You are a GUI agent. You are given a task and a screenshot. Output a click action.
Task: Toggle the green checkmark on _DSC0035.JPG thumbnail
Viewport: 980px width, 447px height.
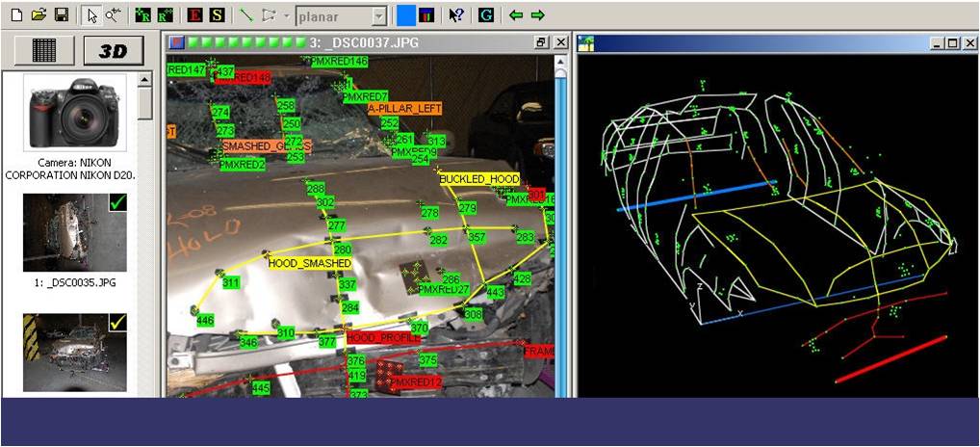click(x=117, y=203)
